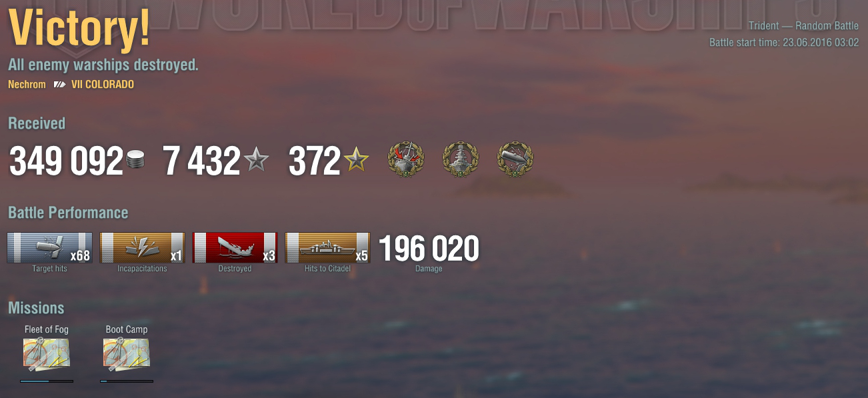Click the 196 020 damage total
868x398 pixels.
pyautogui.click(x=429, y=249)
